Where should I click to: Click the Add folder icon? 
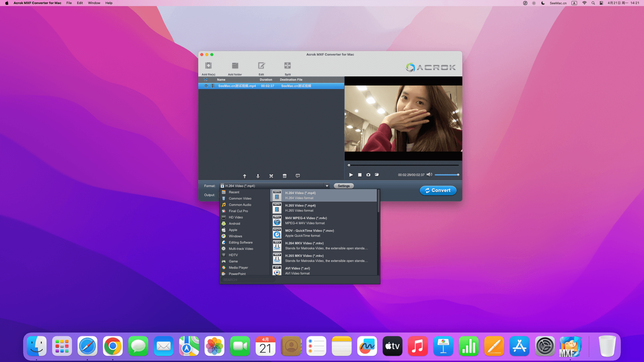pos(235,66)
